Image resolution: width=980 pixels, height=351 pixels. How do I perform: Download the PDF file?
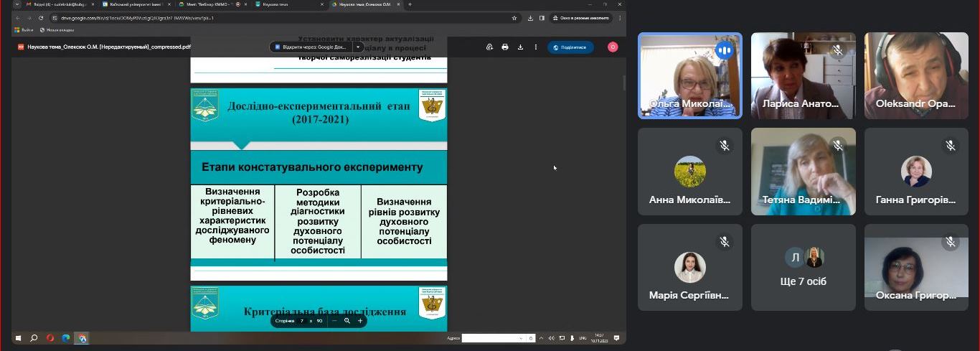(520, 47)
